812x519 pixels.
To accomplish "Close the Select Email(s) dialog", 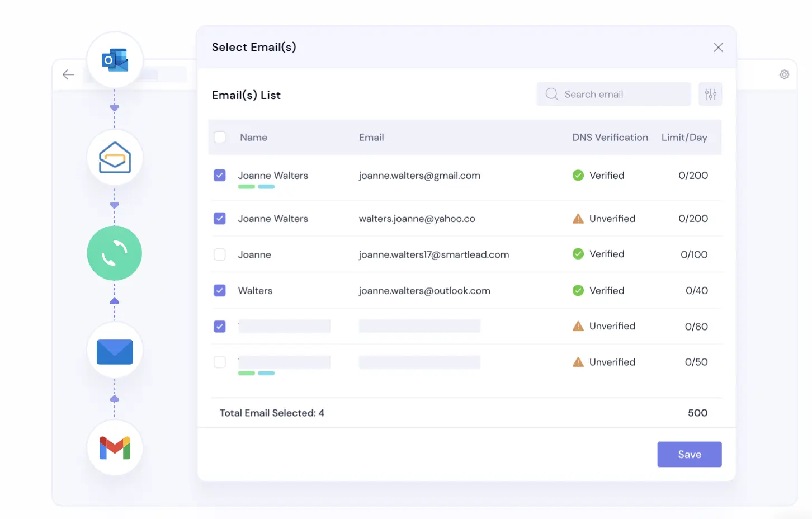I will [x=718, y=48].
